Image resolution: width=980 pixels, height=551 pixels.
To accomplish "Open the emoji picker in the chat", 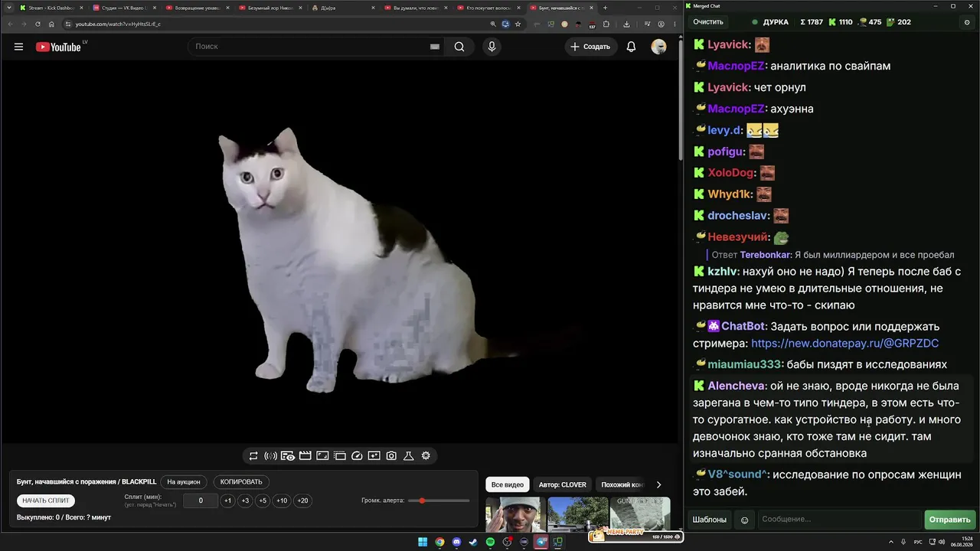I will [744, 520].
